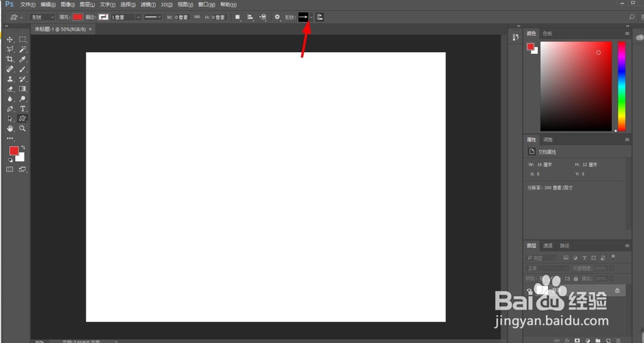This screenshot has height=343, width=644.
Task: Open the path operations options
Action: coord(238,17)
